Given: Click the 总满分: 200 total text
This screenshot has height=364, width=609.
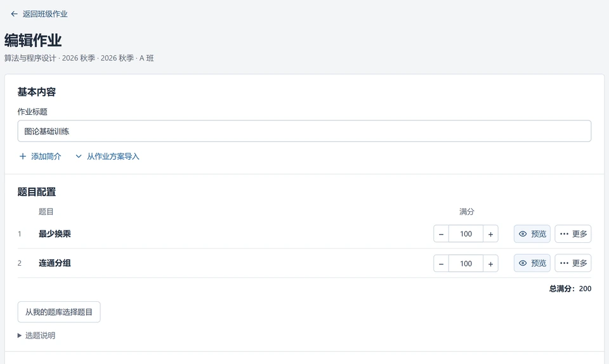Looking at the screenshot, I should coord(570,289).
